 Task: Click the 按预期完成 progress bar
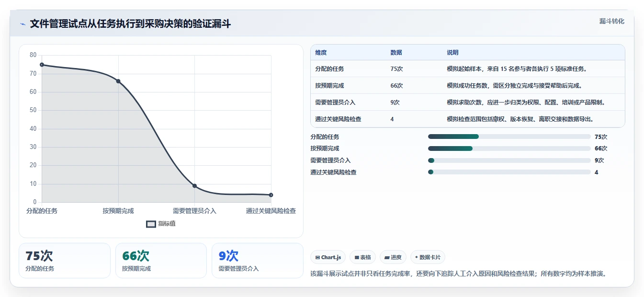click(x=509, y=148)
